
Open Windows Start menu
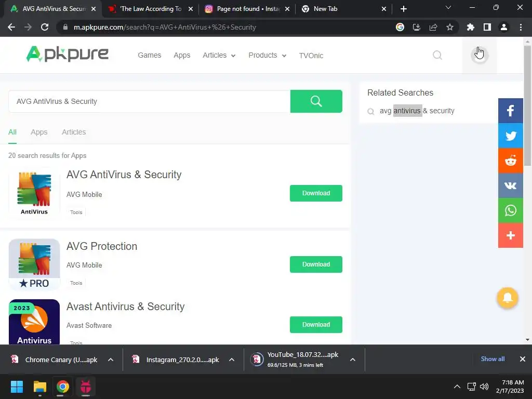(17, 387)
